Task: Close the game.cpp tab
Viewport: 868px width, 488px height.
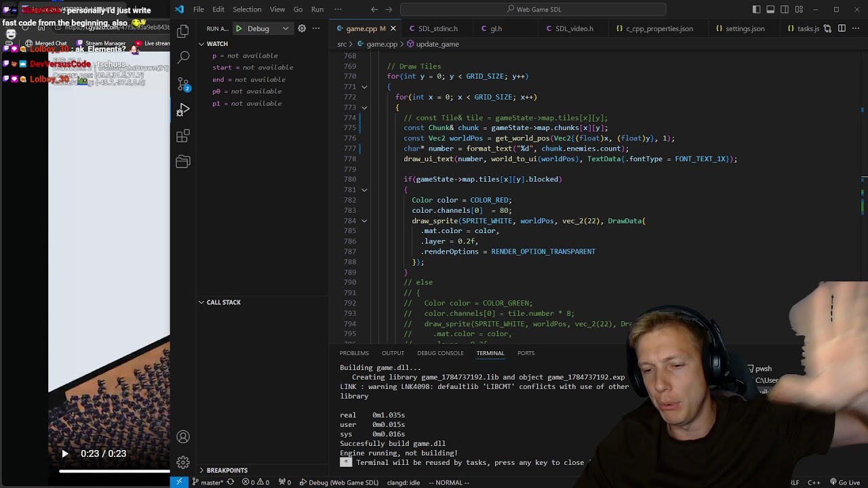Action: (395, 28)
